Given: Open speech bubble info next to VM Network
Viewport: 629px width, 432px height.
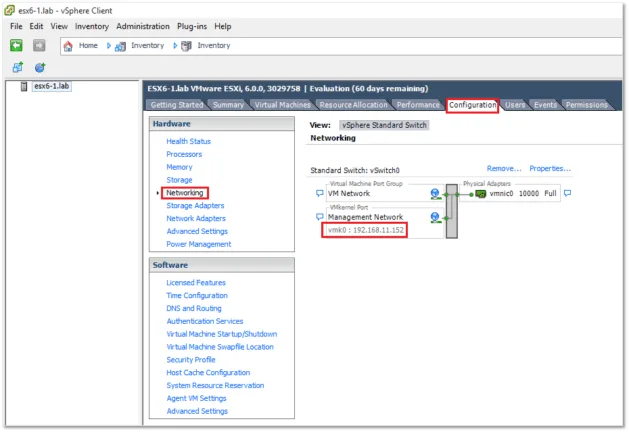Looking at the screenshot, I should pyautogui.click(x=319, y=193).
